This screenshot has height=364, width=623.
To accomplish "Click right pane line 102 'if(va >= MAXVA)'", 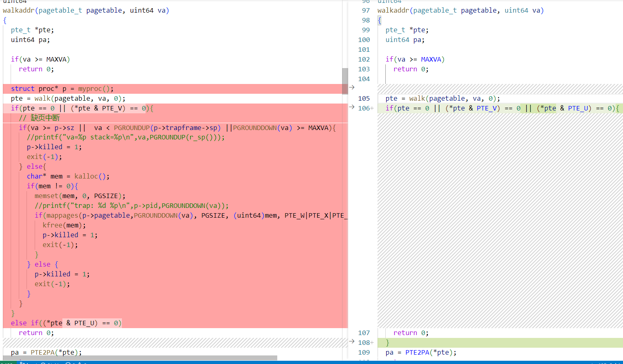I will 415,60.
